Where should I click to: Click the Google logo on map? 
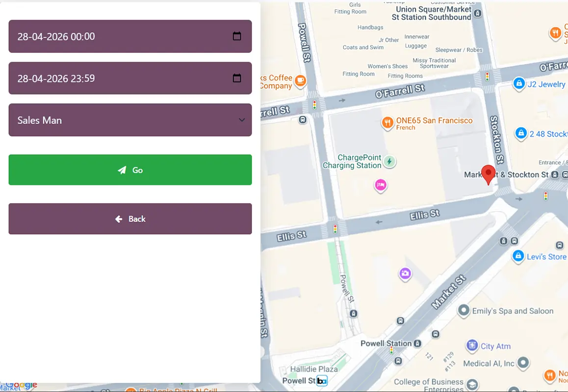(21, 385)
